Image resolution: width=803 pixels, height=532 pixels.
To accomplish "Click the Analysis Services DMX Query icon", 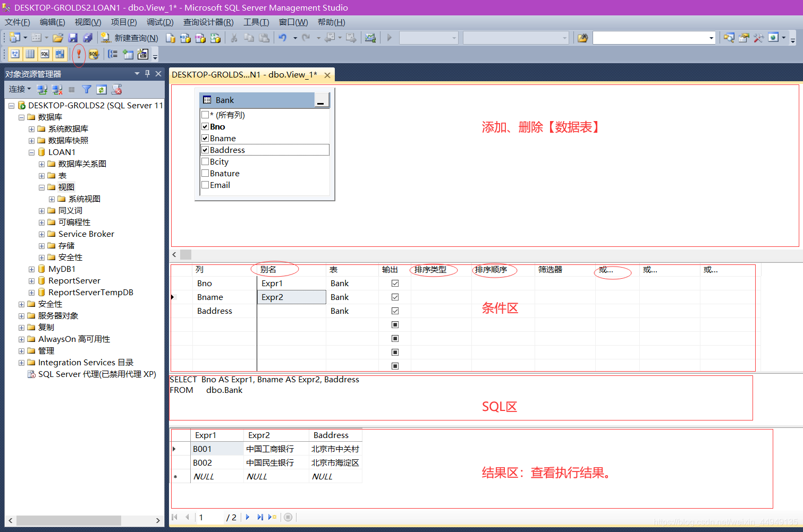I will (200, 38).
